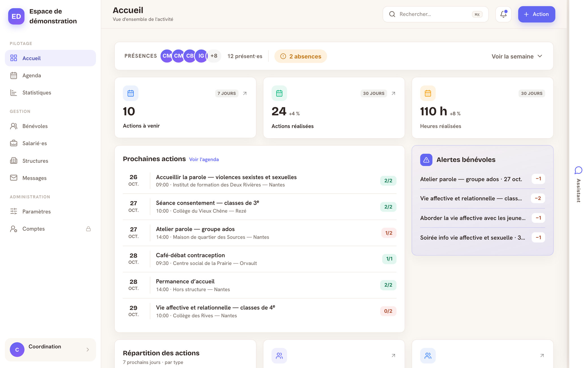Open Paramètres settings

50,211
